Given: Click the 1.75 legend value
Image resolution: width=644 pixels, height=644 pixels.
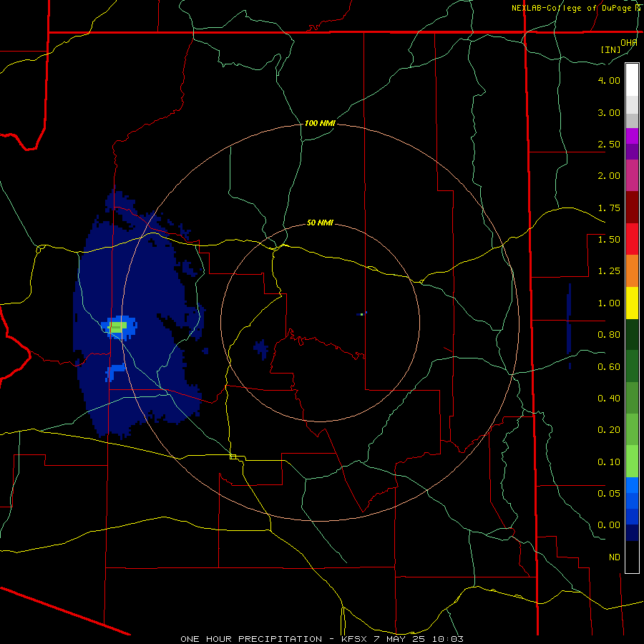Looking at the screenshot, I should point(609,208).
